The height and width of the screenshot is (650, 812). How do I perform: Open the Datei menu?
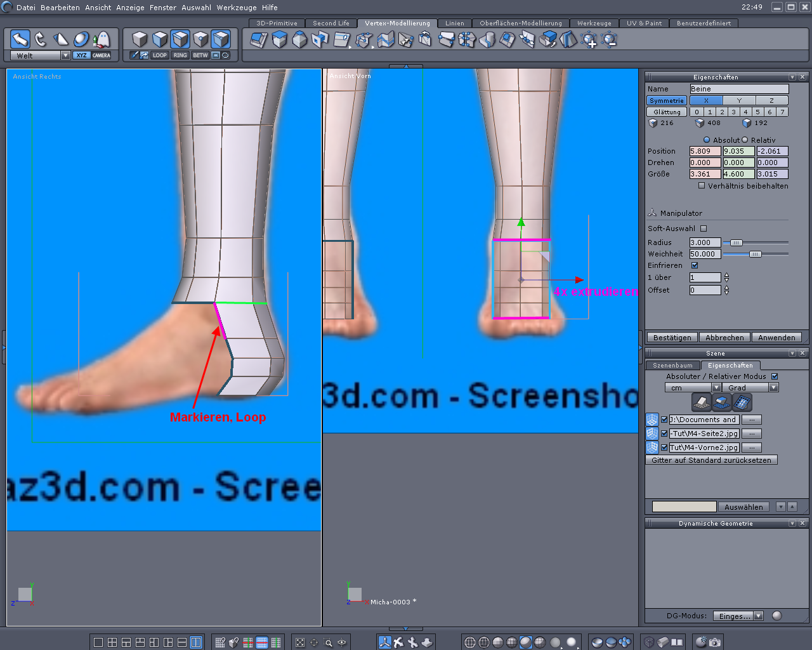point(26,8)
